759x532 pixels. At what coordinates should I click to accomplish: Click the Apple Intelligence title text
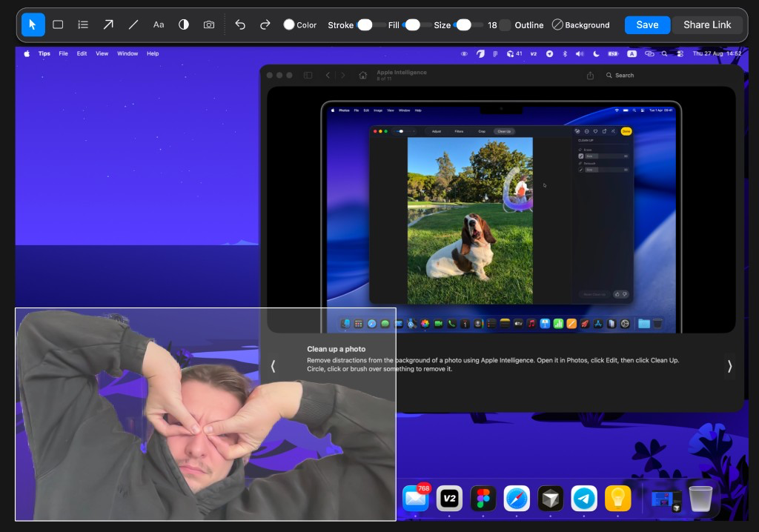(402, 72)
